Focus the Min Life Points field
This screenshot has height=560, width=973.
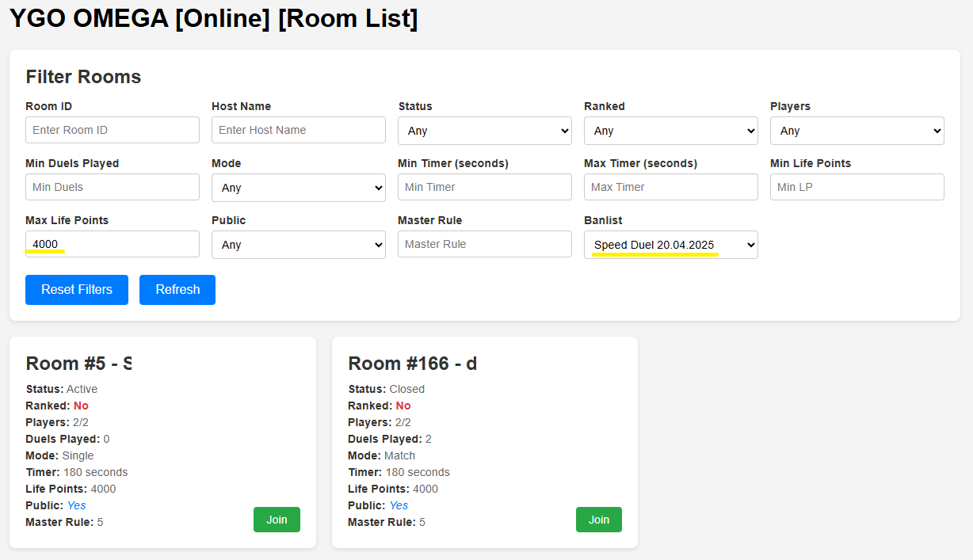tap(857, 187)
